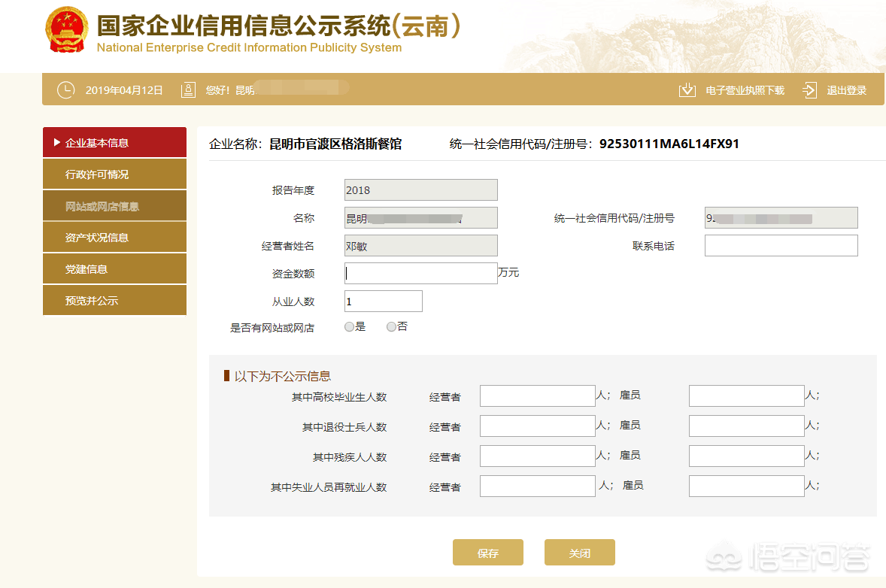The height and width of the screenshot is (588, 886).
Task: Click the 联系电话 input box
Action: tap(781, 245)
